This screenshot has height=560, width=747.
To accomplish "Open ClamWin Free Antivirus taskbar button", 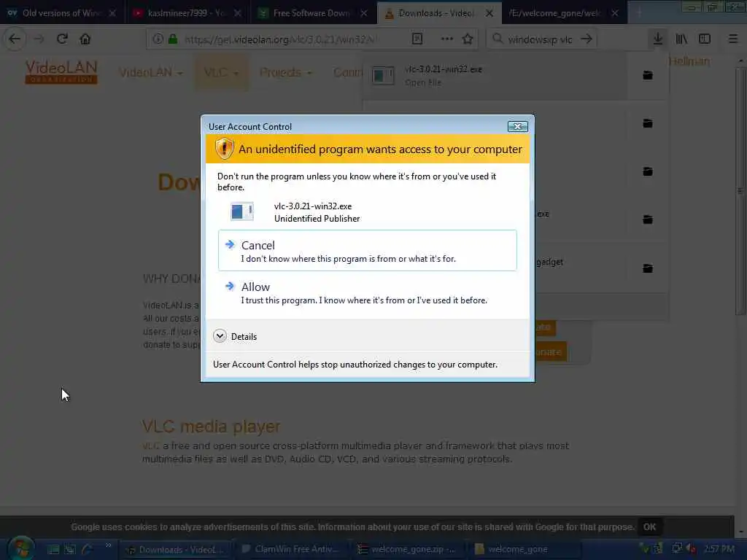I will tap(292, 550).
